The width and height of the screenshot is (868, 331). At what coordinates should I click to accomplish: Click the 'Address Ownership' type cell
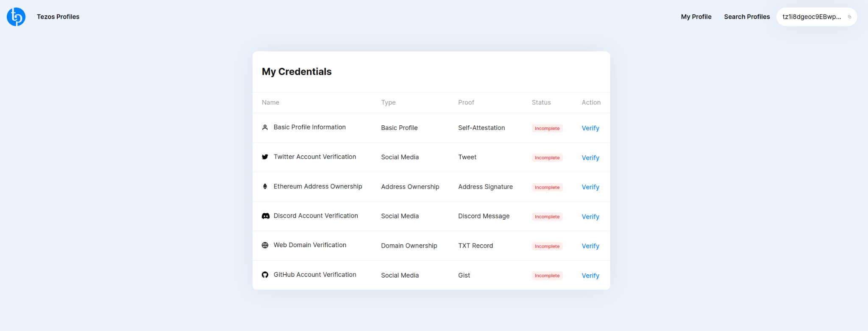tap(410, 187)
